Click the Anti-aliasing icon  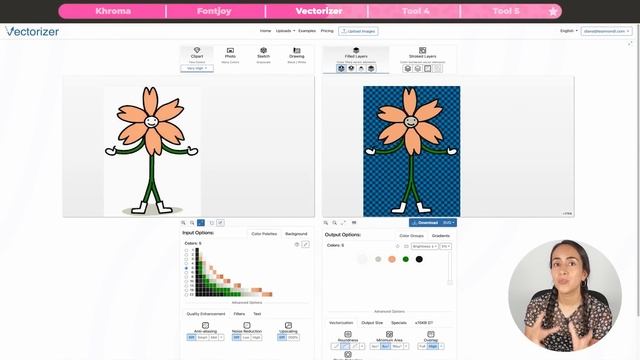click(205, 325)
